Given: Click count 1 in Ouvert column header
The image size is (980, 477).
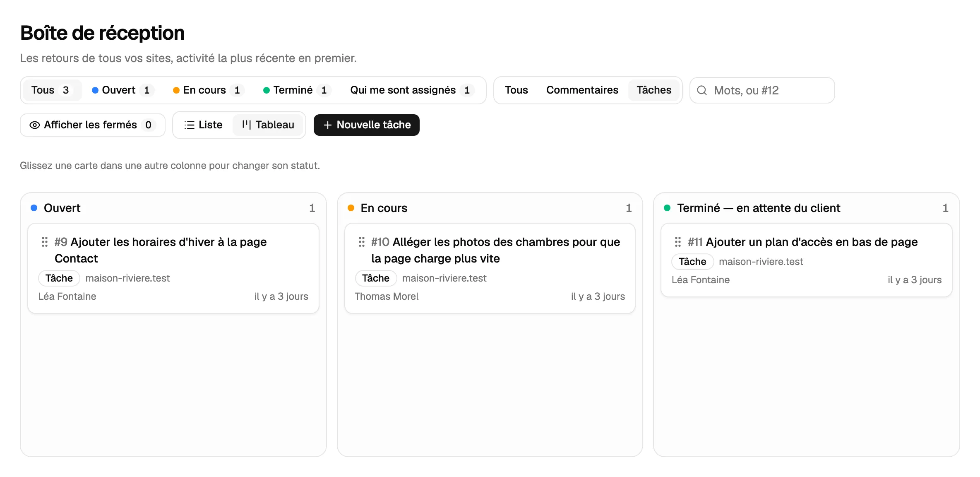Looking at the screenshot, I should click(312, 208).
